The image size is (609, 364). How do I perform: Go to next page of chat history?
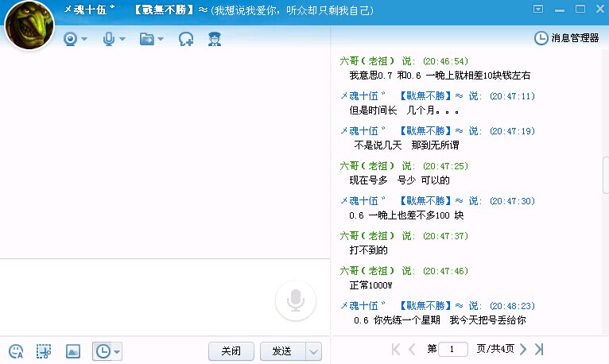click(x=523, y=349)
